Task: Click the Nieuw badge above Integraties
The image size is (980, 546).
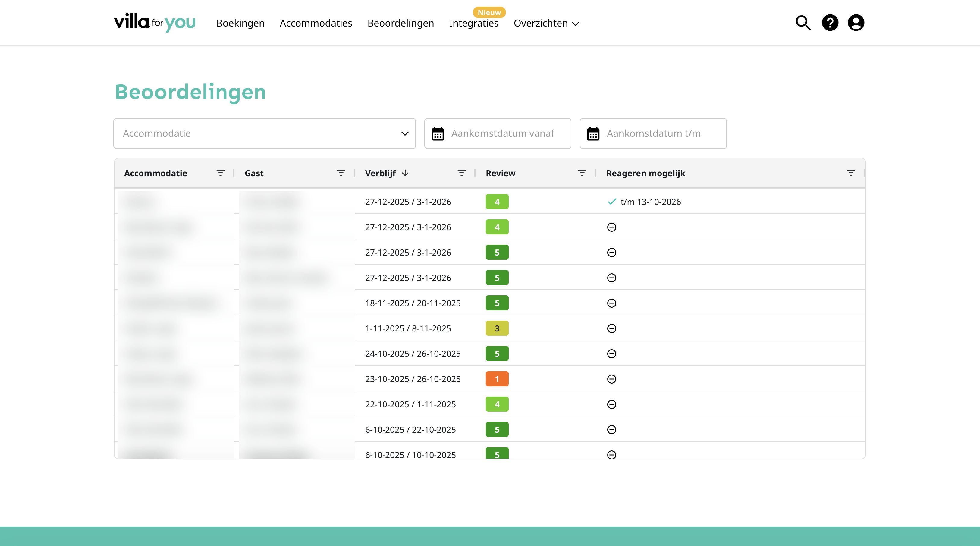Action: [489, 13]
